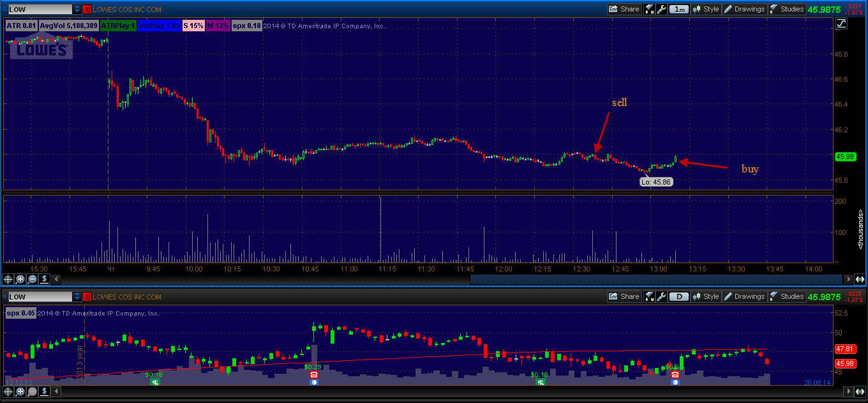Open the Studies menu in the upper chart
The width and height of the screenshot is (868, 403).
tap(787, 9)
